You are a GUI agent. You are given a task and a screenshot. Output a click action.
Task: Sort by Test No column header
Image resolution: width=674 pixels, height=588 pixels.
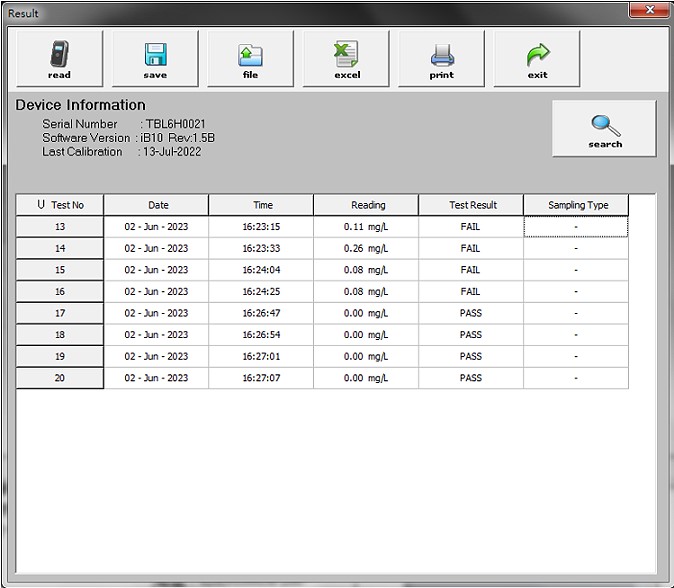click(60, 205)
